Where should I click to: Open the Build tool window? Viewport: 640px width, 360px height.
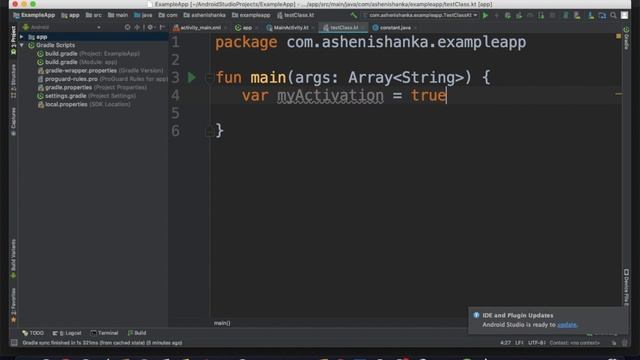[137, 333]
